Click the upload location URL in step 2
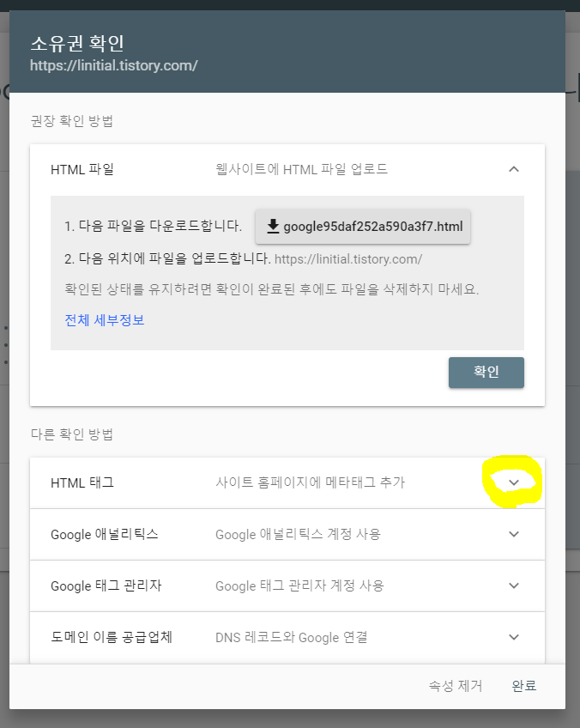The height and width of the screenshot is (728, 580). click(x=348, y=259)
